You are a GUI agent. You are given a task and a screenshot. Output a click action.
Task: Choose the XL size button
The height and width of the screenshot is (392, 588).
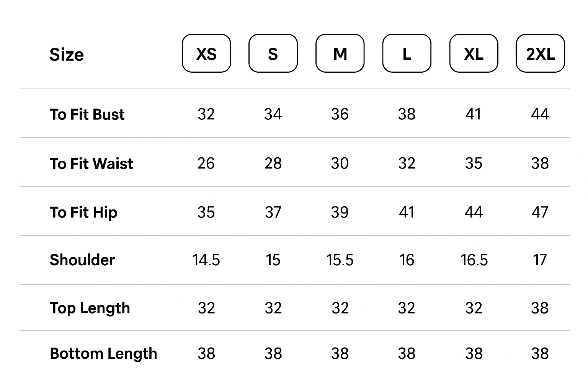tap(474, 53)
